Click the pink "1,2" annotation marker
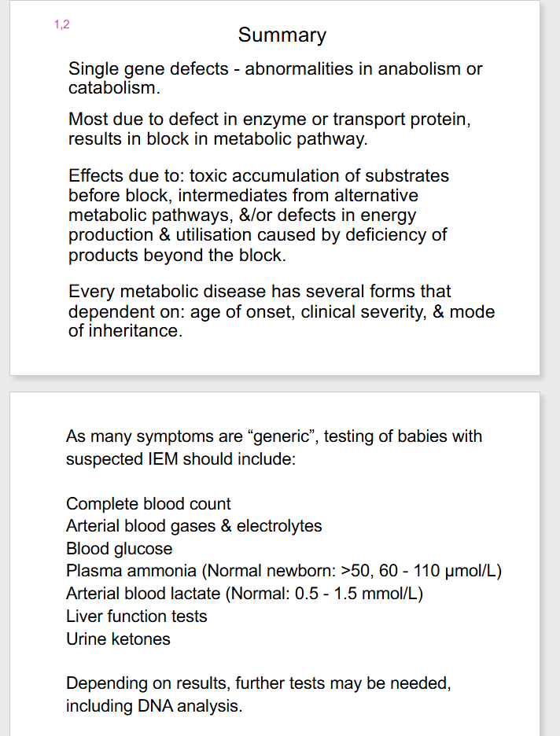Image resolution: width=560 pixels, height=736 pixels. tap(61, 24)
